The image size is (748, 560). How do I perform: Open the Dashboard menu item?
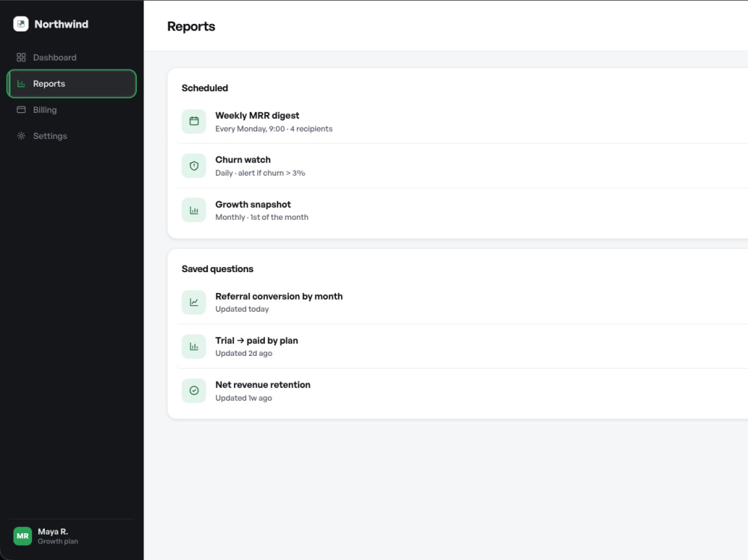pyautogui.click(x=72, y=58)
